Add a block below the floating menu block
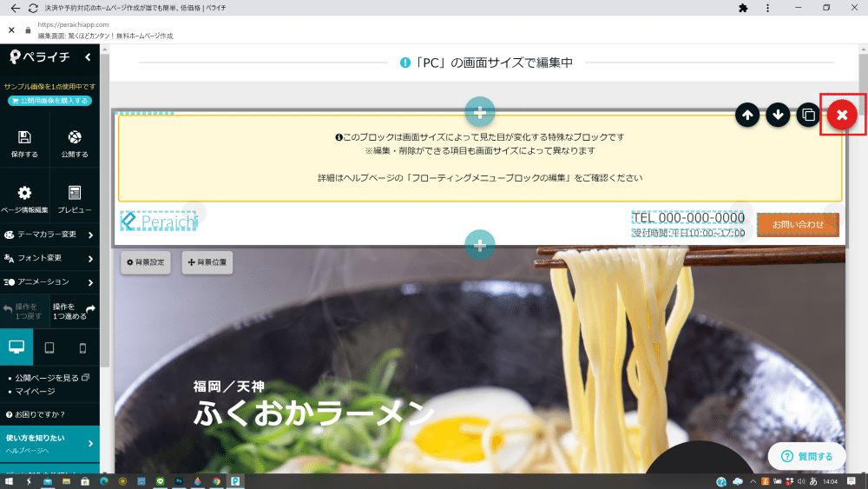868x489 pixels. [x=480, y=245]
